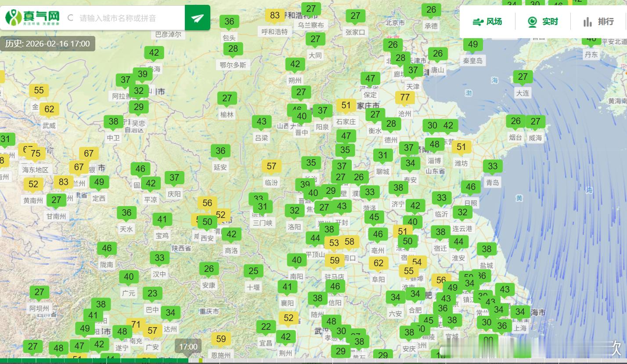627x364 pixels.
Task: Click the 真气网 logo
Action: point(33,18)
